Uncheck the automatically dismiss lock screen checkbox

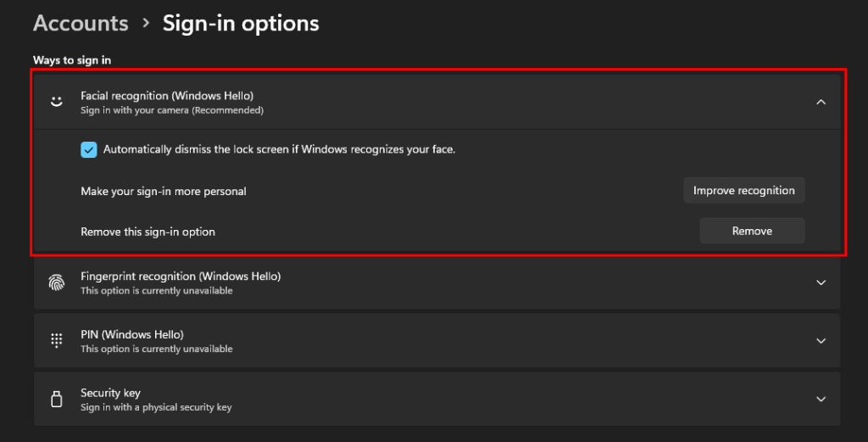(89, 150)
